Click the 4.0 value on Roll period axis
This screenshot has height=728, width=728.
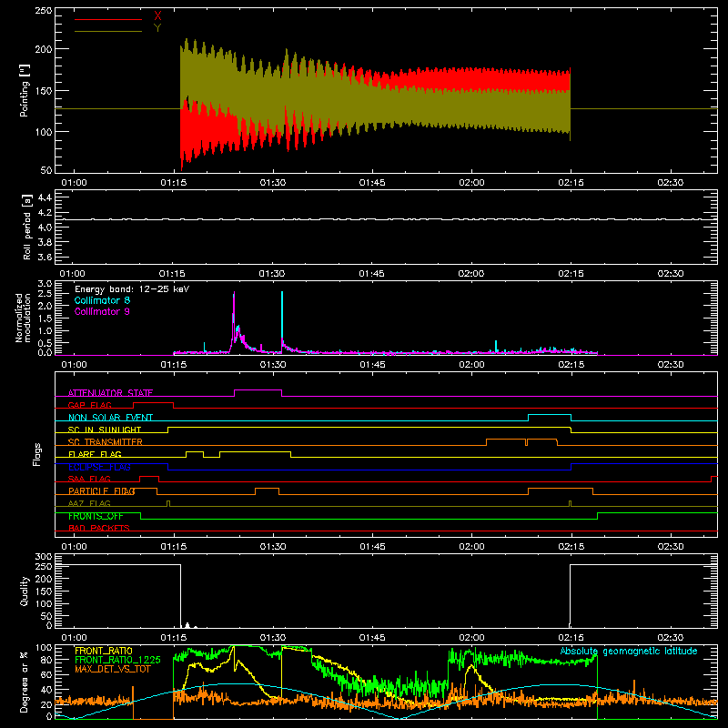(x=45, y=227)
